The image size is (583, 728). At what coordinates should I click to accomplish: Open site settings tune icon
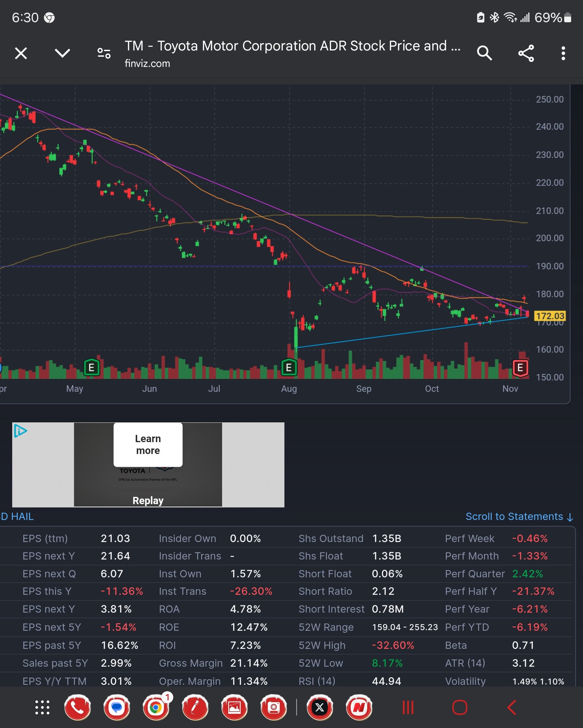tap(104, 53)
